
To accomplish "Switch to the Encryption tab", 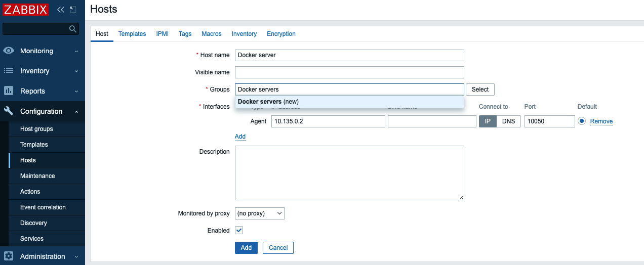I will coord(281,34).
